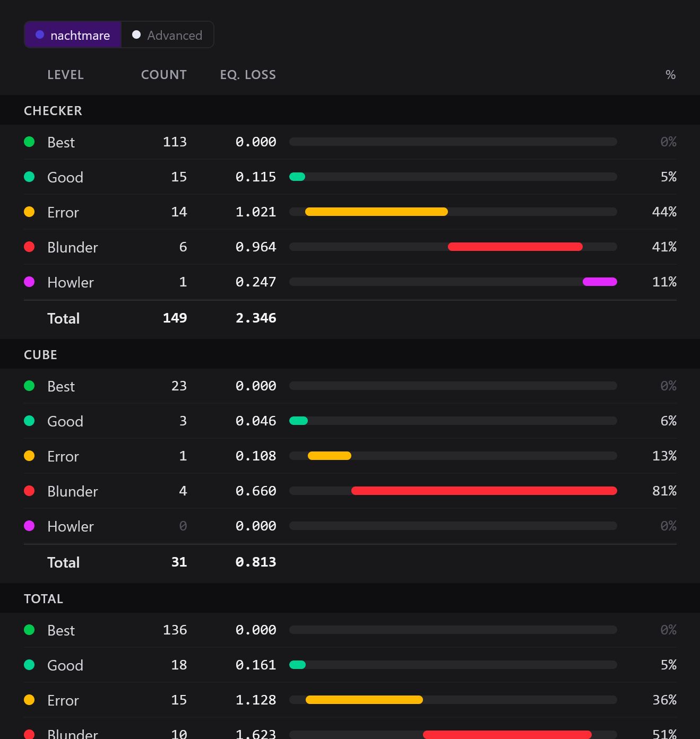Click Checker Blunder equity loss 0.964

coord(256,247)
